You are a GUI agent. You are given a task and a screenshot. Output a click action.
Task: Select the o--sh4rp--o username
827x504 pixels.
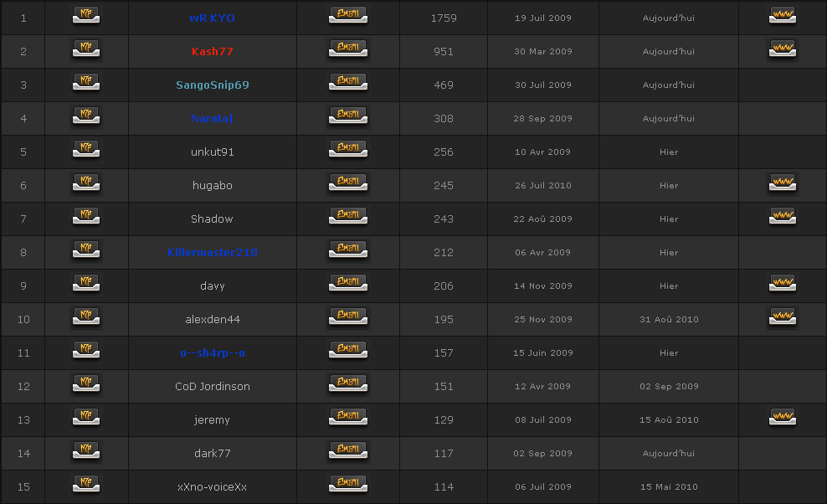(x=212, y=352)
